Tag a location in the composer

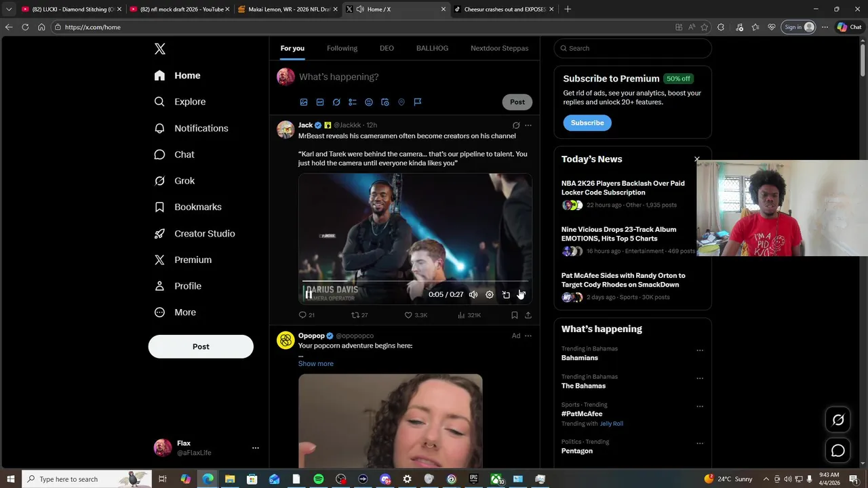[401, 102]
